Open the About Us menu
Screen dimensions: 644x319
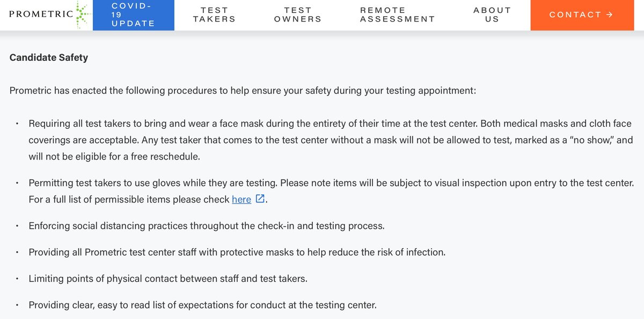[x=492, y=15]
